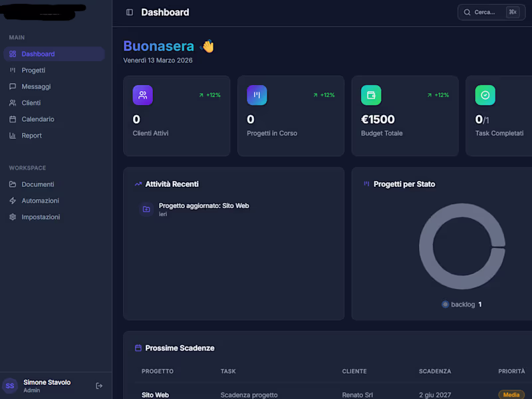Open the €1500 Budget Totale card
Image resolution: width=532 pixels, height=399 pixels.
[x=405, y=116]
